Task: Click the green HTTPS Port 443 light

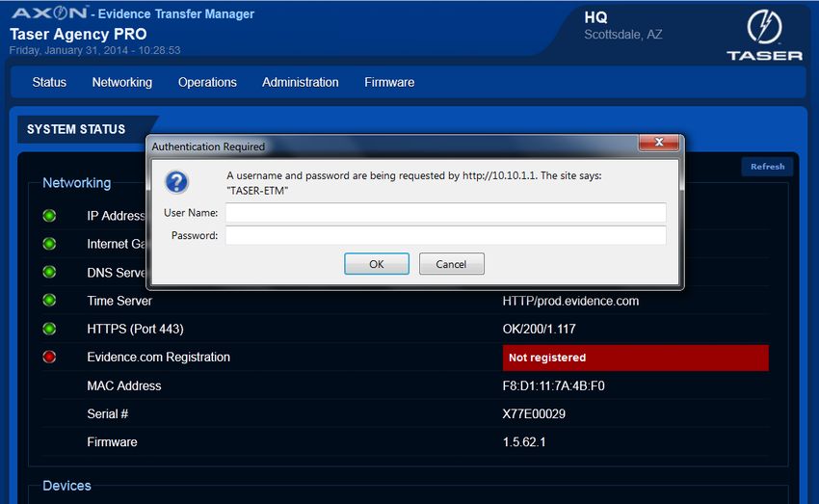Action: click(x=49, y=329)
